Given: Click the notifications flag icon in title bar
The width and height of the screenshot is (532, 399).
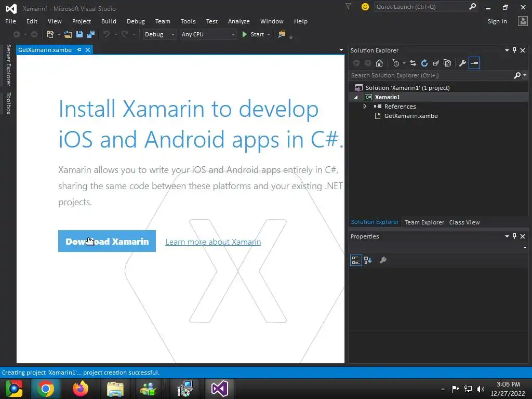Looking at the screenshot, I should [348, 6].
